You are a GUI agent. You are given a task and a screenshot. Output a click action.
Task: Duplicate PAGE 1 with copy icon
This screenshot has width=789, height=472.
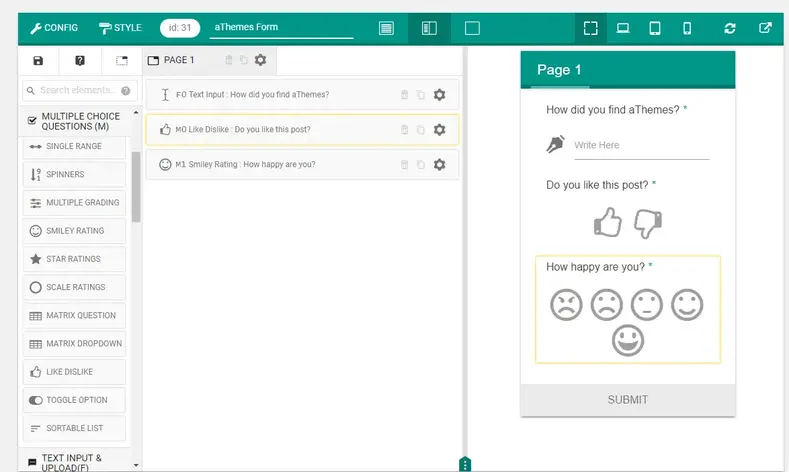tap(244, 60)
